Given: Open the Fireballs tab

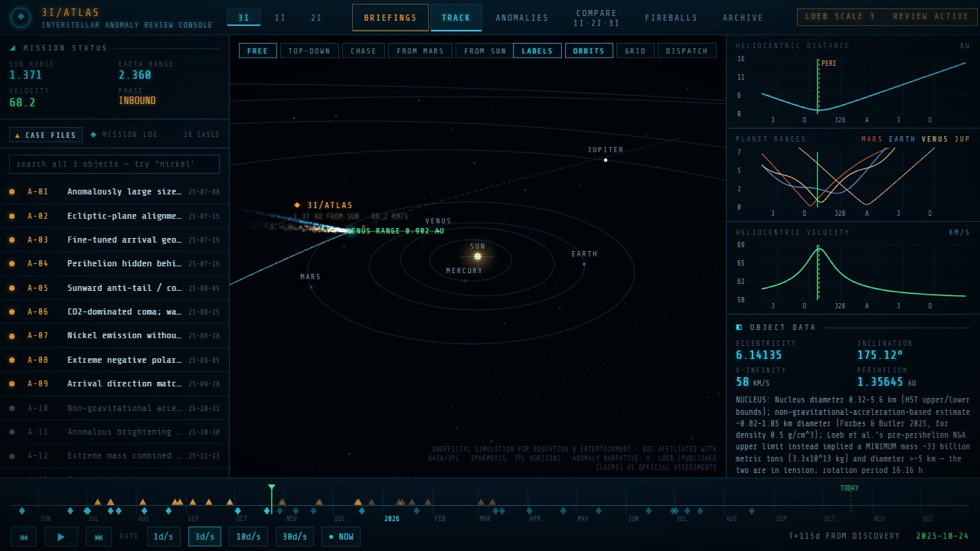Looking at the screenshot, I should [x=671, y=18].
